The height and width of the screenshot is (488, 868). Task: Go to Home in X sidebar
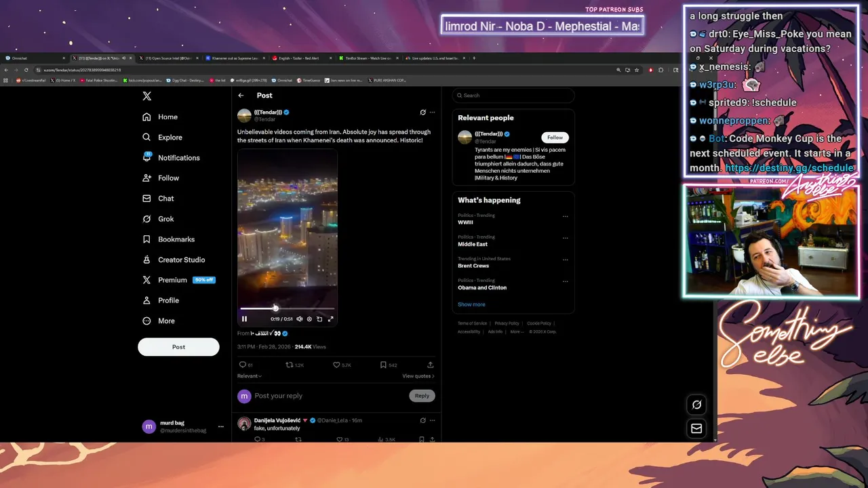click(x=161, y=117)
